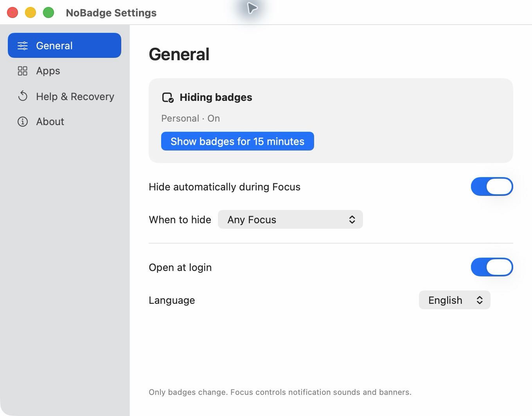Open the When to hide dropdown

click(290, 219)
